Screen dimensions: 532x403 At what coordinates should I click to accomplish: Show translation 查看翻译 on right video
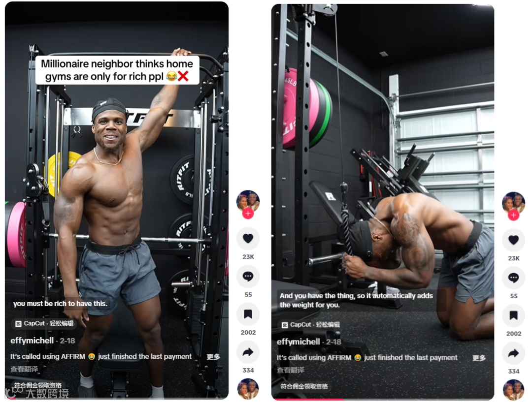291,370
